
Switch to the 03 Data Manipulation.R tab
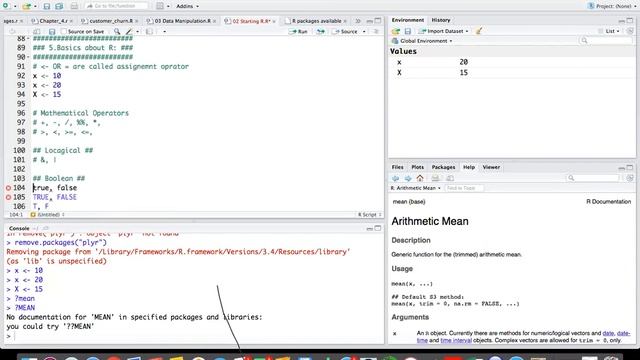(x=182, y=21)
